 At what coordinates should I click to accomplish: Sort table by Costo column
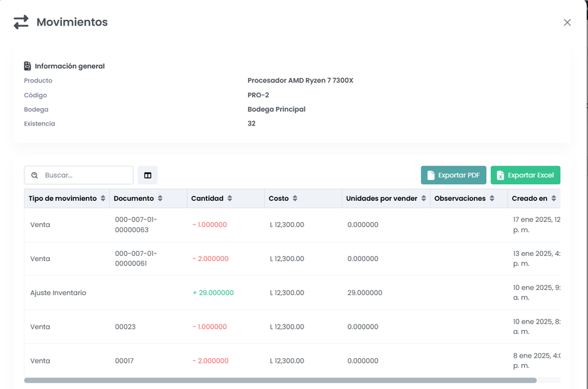[x=295, y=198]
